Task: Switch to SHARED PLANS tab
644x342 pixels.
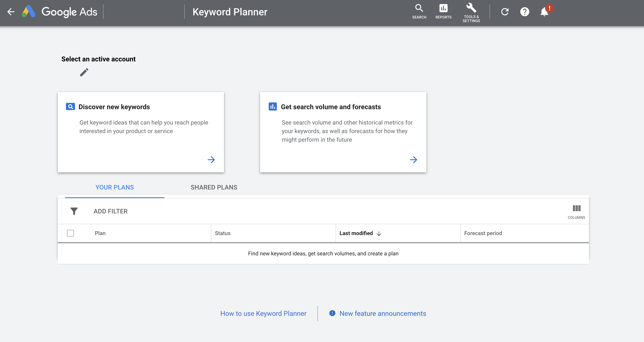Action: click(x=214, y=187)
